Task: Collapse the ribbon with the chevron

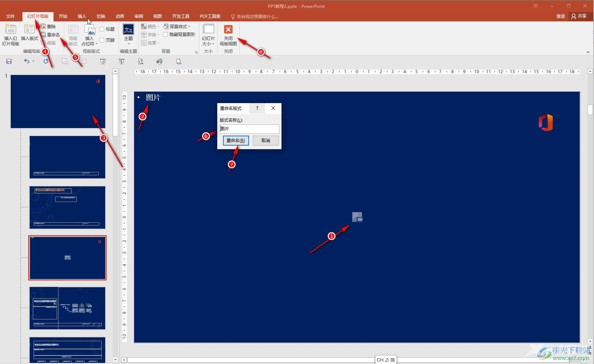Action: (588, 52)
